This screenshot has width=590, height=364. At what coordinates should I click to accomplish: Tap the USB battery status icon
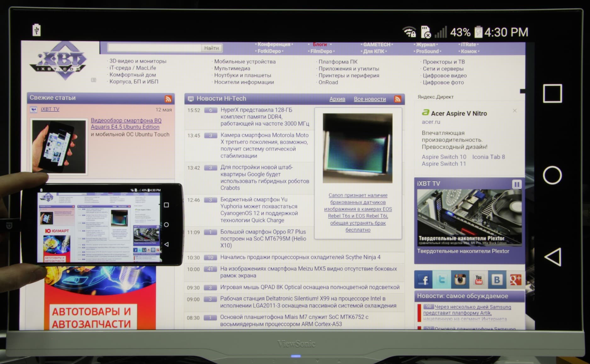coord(37,30)
